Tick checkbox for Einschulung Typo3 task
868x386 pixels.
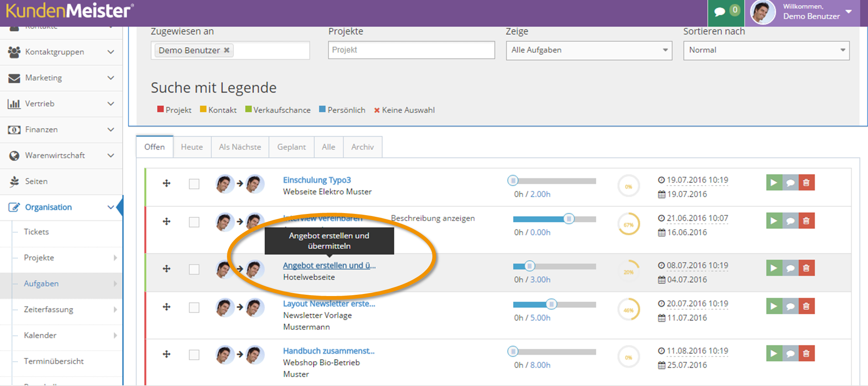coord(194,184)
